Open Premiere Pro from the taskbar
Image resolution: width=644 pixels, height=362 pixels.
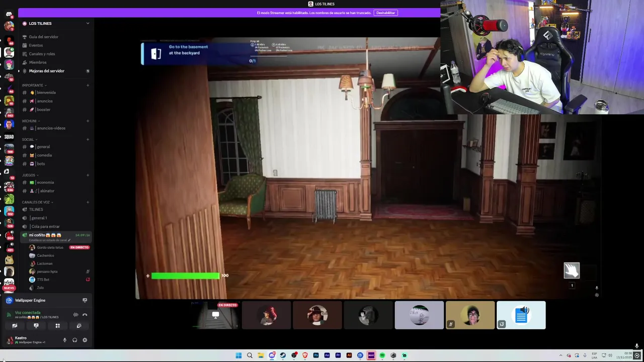pos(338,355)
